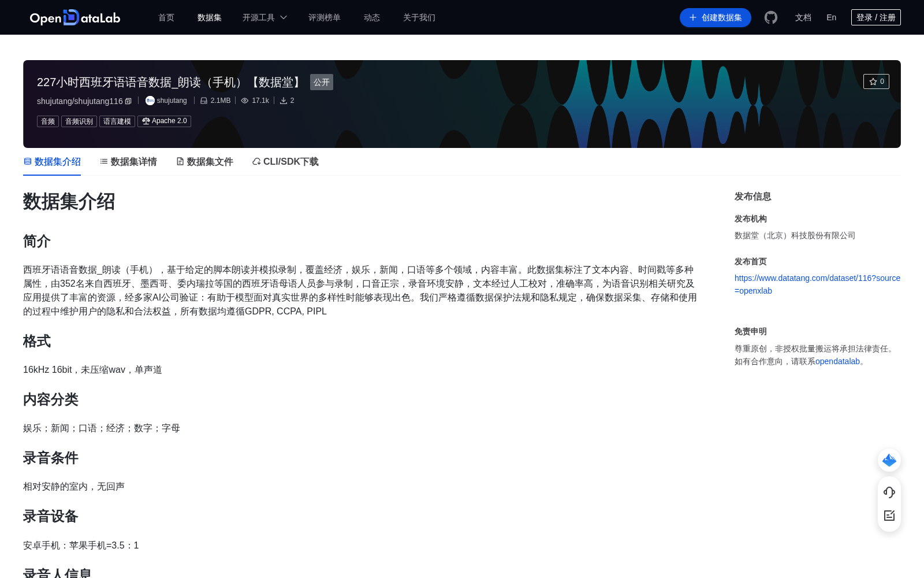Click the 音频识别 tag

click(x=79, y=121)
